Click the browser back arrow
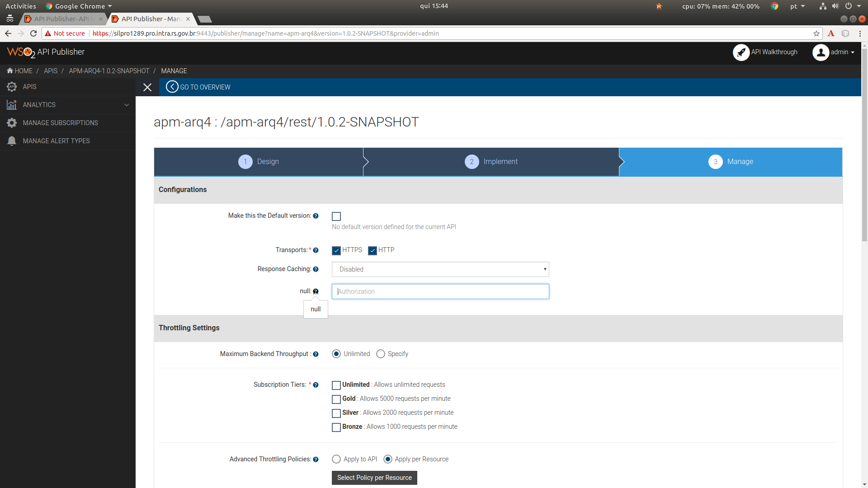 [8, 33]
